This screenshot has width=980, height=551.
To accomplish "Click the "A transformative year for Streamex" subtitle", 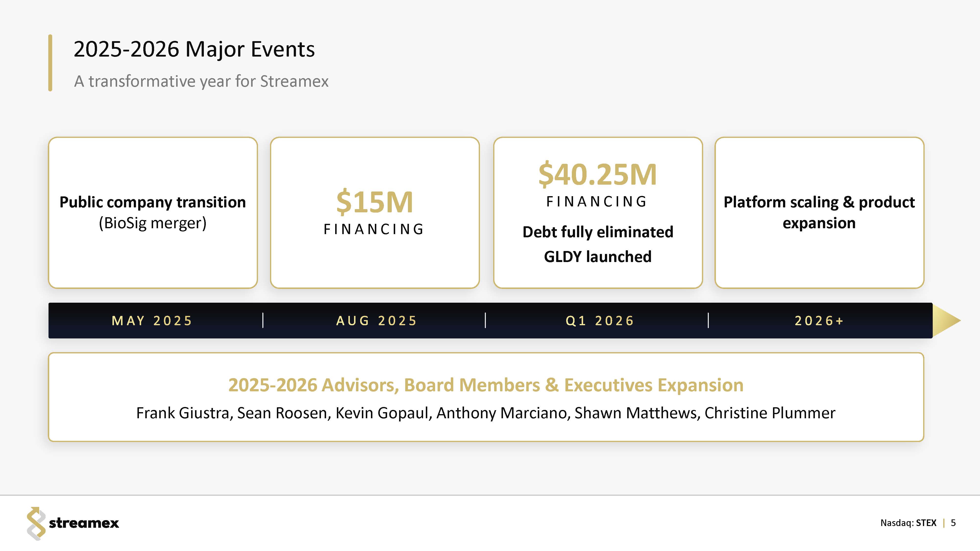I will pyautogui.click(x=201, y=81).
